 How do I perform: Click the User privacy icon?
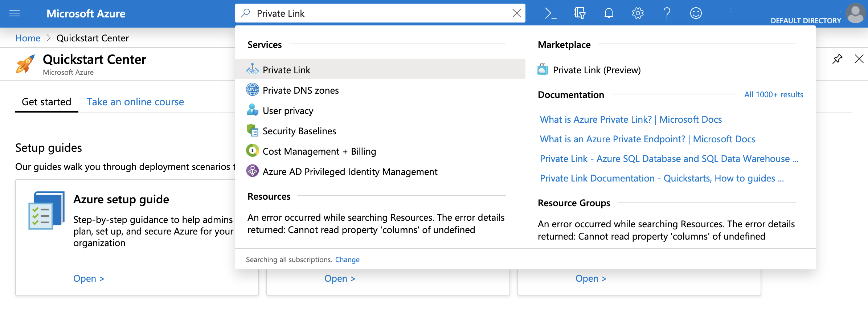253,110
